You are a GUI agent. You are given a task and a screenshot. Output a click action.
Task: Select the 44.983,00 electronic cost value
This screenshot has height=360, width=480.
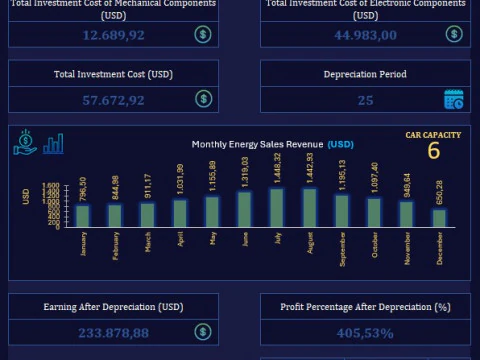pos(365,35)
